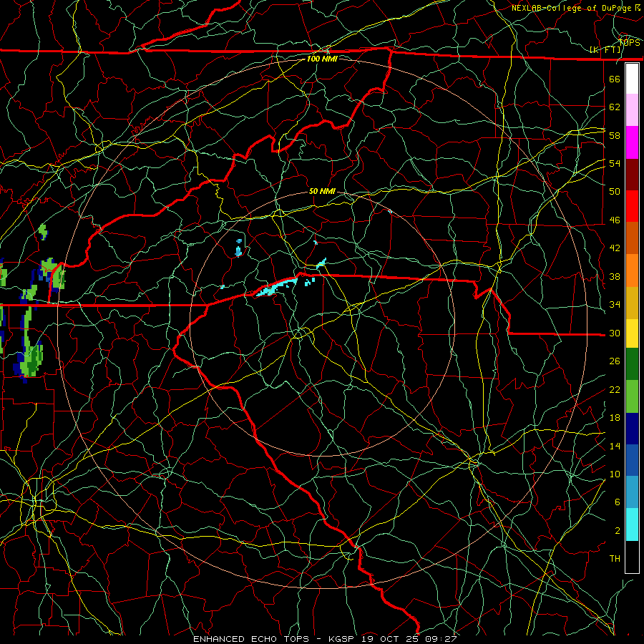
Task: Click the '30' legend value
Action: 615,333
